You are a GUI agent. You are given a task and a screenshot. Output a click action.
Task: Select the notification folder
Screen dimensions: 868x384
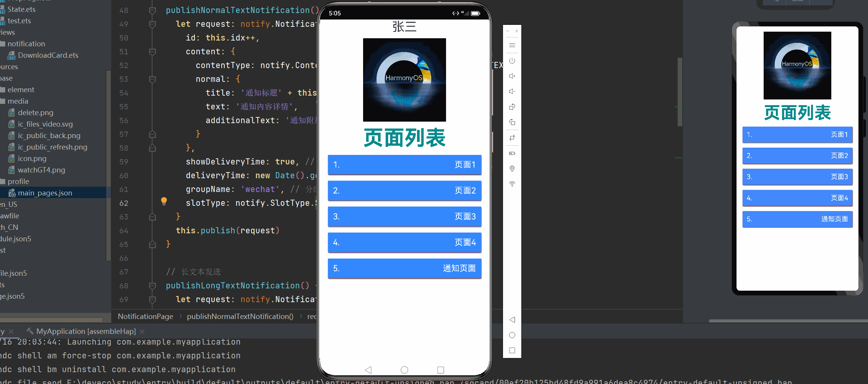(26, 44)
